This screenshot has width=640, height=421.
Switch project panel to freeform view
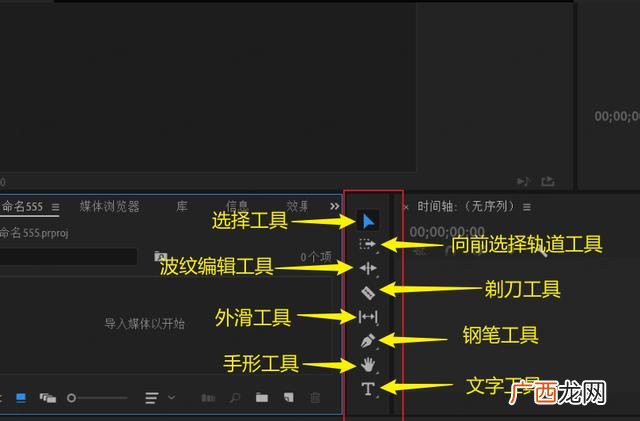coord(47,397)
